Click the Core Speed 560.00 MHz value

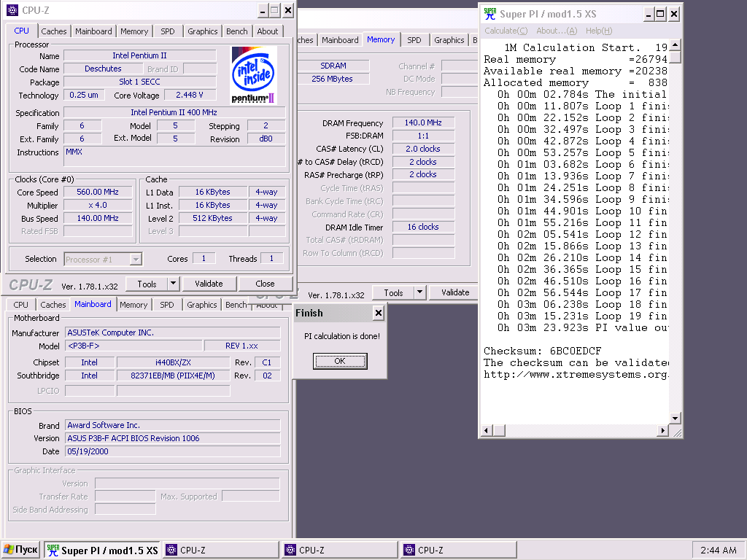coord(98,192)
